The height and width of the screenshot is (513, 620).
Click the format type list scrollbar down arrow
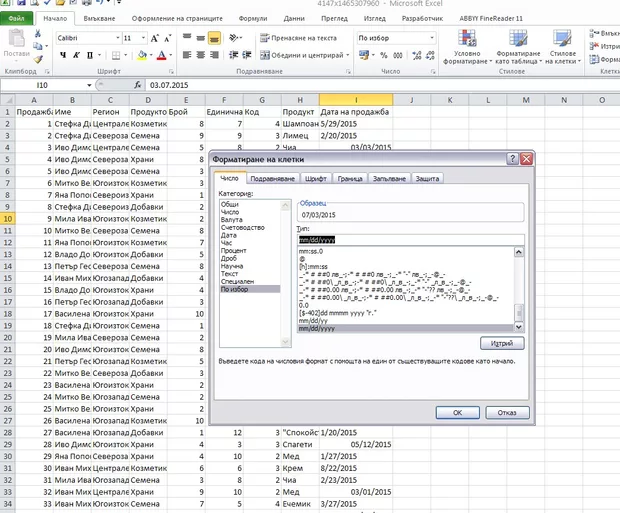pos(519,327)
